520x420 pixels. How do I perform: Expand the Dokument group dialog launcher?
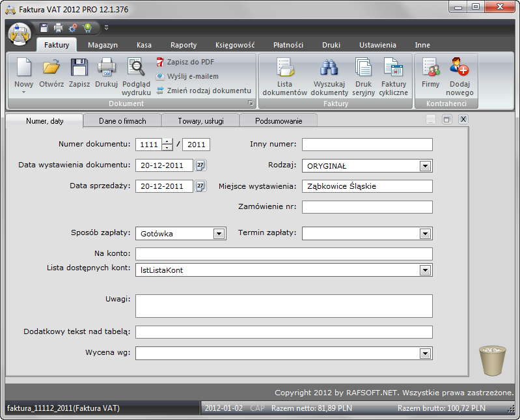click(x=251, y=103)
